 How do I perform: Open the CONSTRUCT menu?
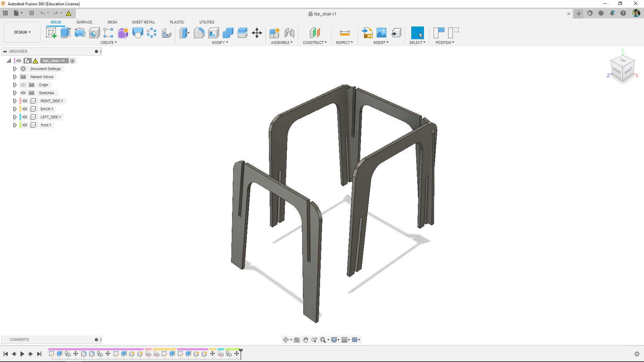click(x=315, y=43)
